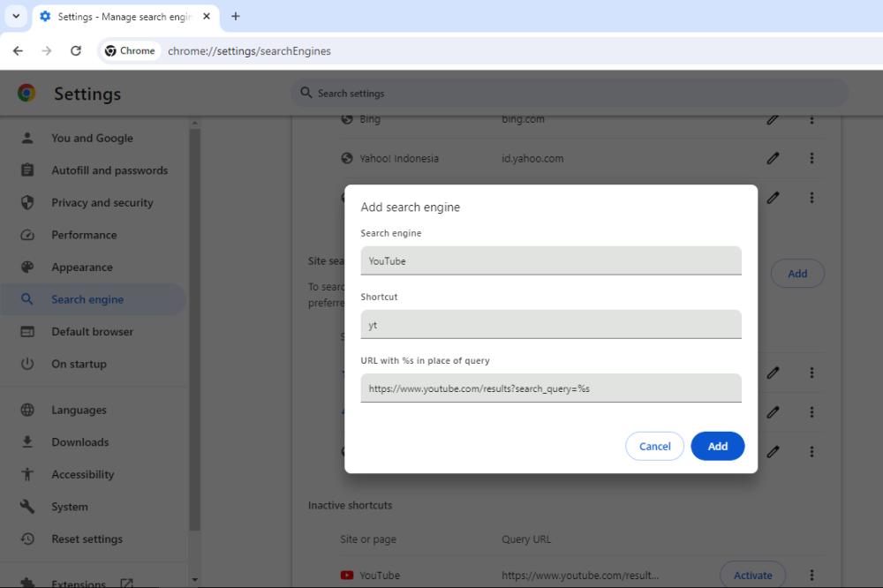The image size is (883, 588).
Task: Click the truncated YouTube query URL in Inactive shortcuts
Action: [580, 575]
